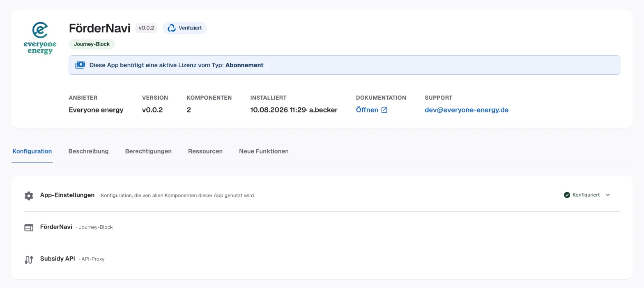Show the Neue Funktionen tab
Screen dimensions: 644x288
click(x=264, y=151)
